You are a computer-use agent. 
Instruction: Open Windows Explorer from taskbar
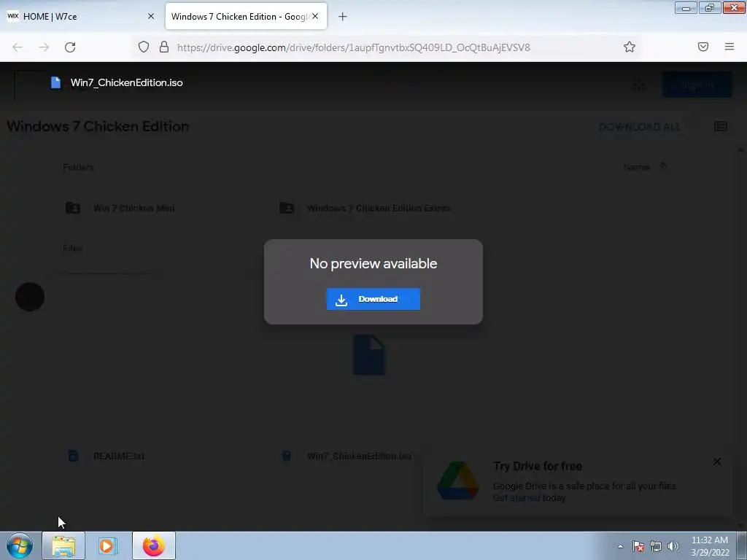click(x=63, y=545)
